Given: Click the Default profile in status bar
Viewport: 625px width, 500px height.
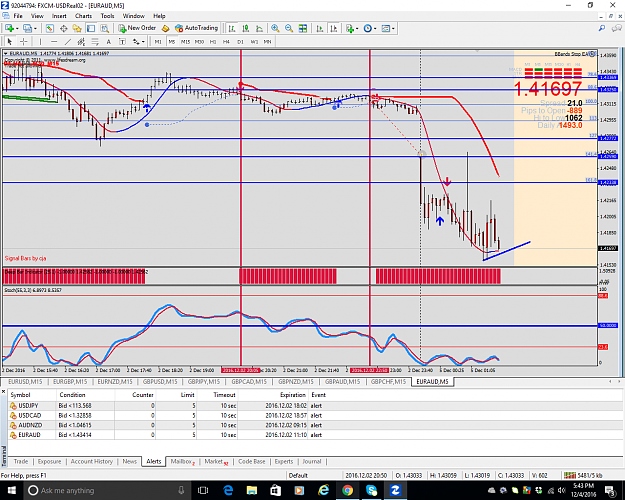Looking at the screenshot, I should tap(298, 475).
